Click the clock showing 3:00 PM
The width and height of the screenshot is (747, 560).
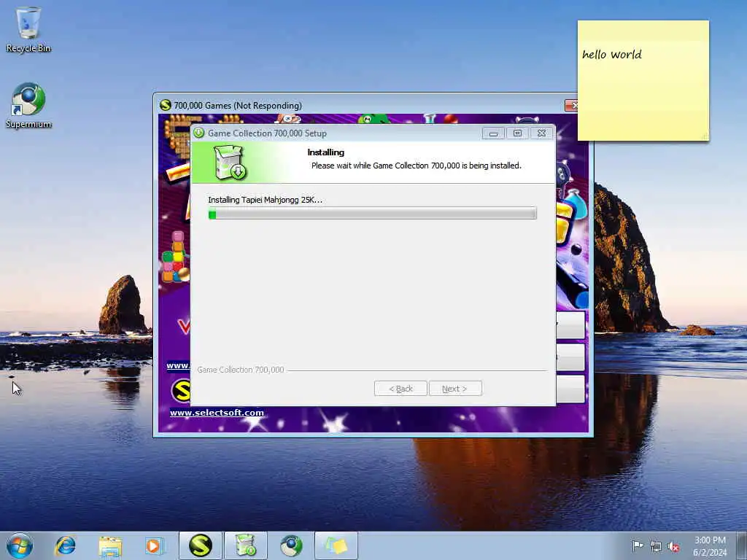click(710, 546)
